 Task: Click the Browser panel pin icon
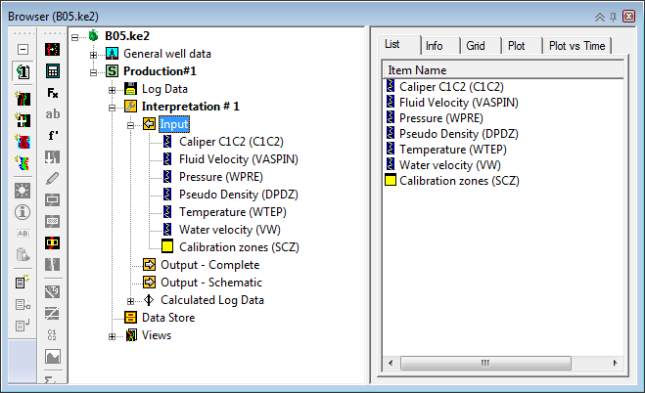click(x=613, y=17)
